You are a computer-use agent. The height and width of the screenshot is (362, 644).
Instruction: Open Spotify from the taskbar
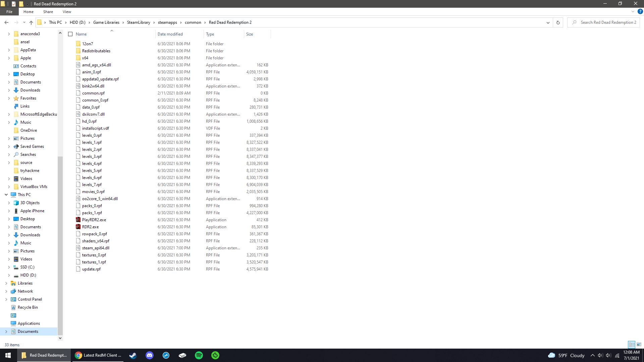click(x=199, y=355)
